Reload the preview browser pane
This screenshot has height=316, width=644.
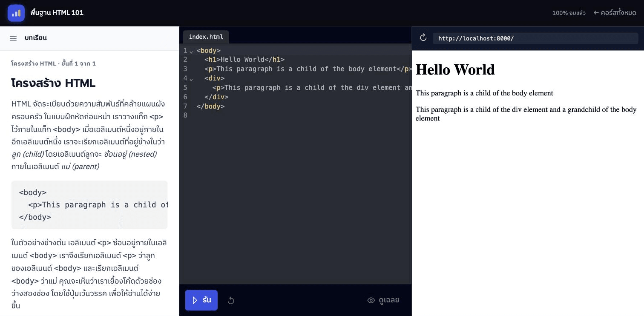click(x=423, y=38)
